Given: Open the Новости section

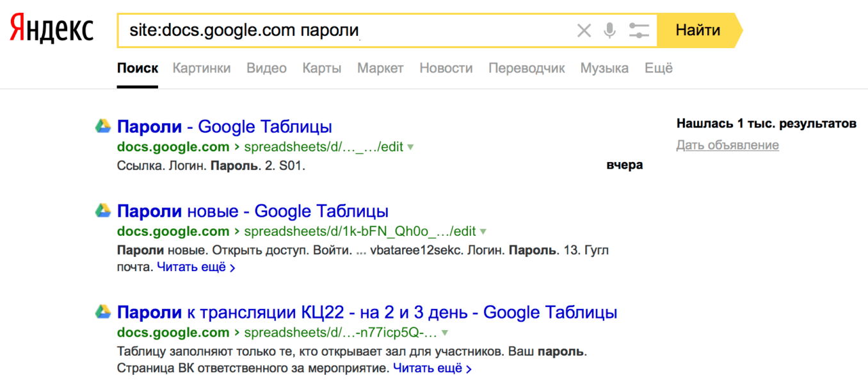Looking at the screenshot, I should point(446,68).
